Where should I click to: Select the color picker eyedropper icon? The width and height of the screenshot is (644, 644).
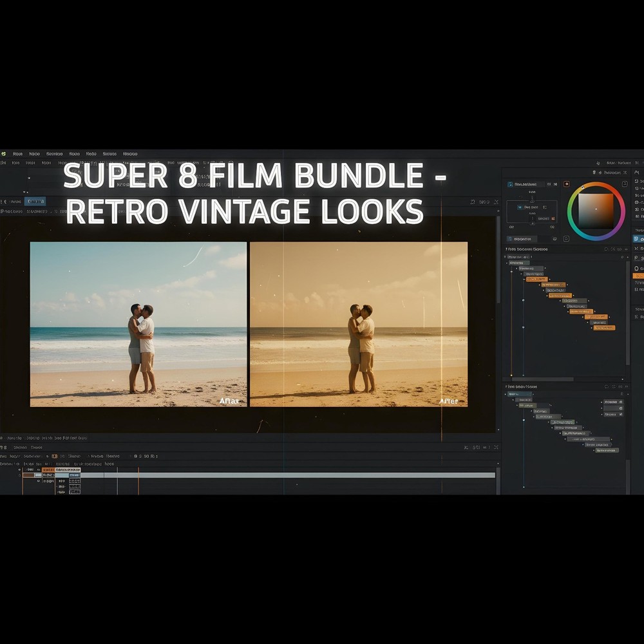pos(567,184)
